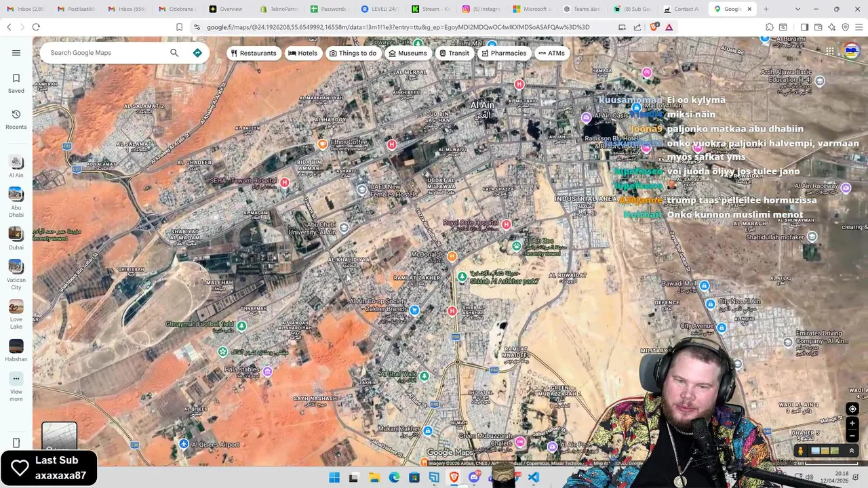Screen dimensions: 868x488
Task: Expand the imagery tray chevron
Action: (852, 451)
